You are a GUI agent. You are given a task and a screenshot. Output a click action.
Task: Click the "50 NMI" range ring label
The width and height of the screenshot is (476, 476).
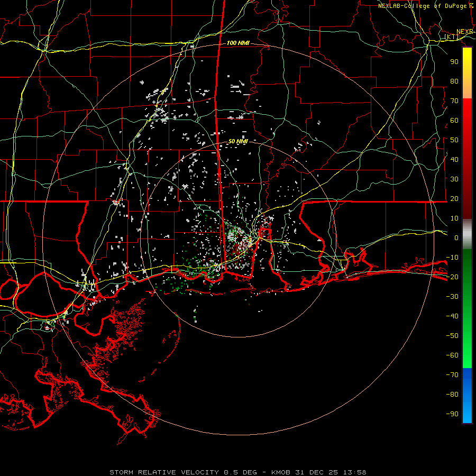click(238, 141)
